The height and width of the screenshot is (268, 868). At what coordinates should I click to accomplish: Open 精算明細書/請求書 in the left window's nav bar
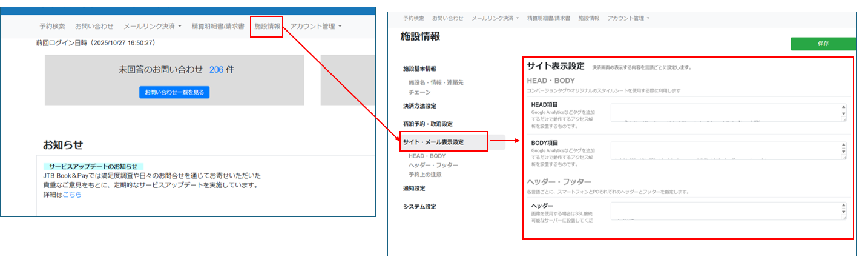coord(218,27)
